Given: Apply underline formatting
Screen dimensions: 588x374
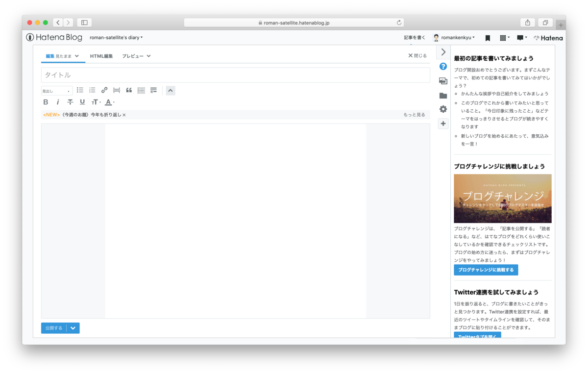Looking at the screenshot, I should [x=82, y=102].
